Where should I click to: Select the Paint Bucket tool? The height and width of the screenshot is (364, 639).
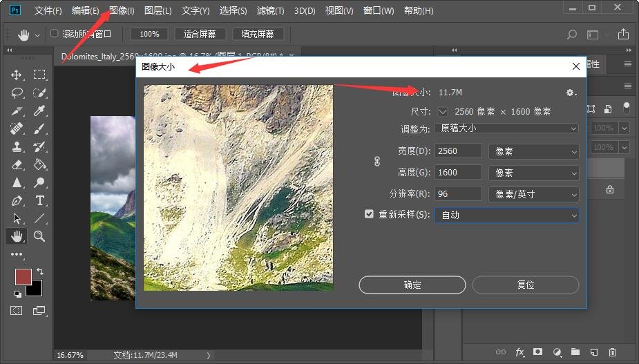pyautogui.click(x=39, y=164)
